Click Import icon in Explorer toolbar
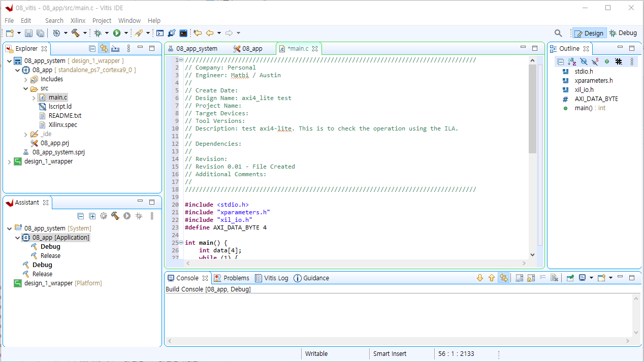644x362 pixels. pos(115,49)
